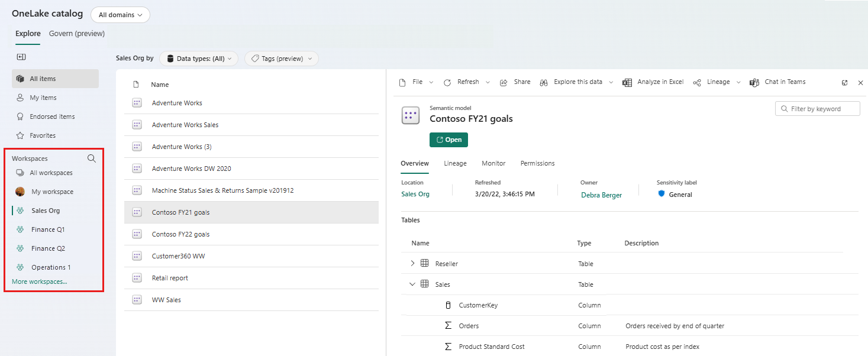The image size is (868, 356).
Task: Click the Open button for Contoso FY21 goals
Action: [448, 140]
